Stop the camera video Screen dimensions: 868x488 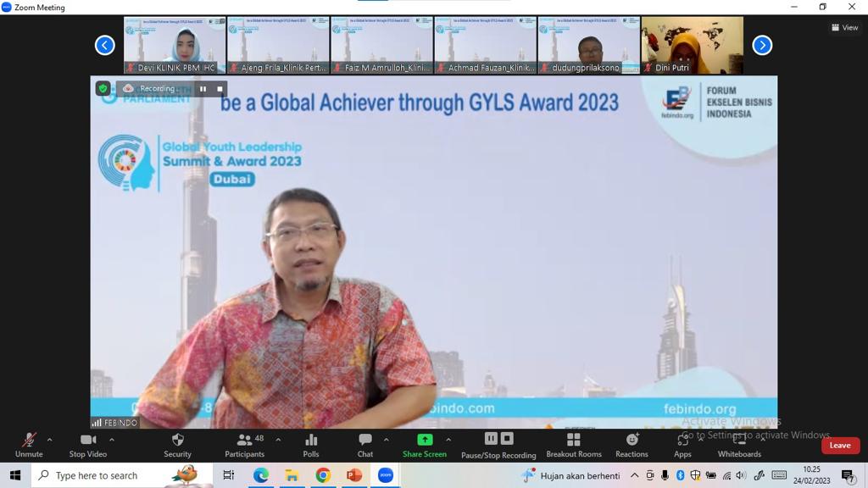[x=88, y=446]
